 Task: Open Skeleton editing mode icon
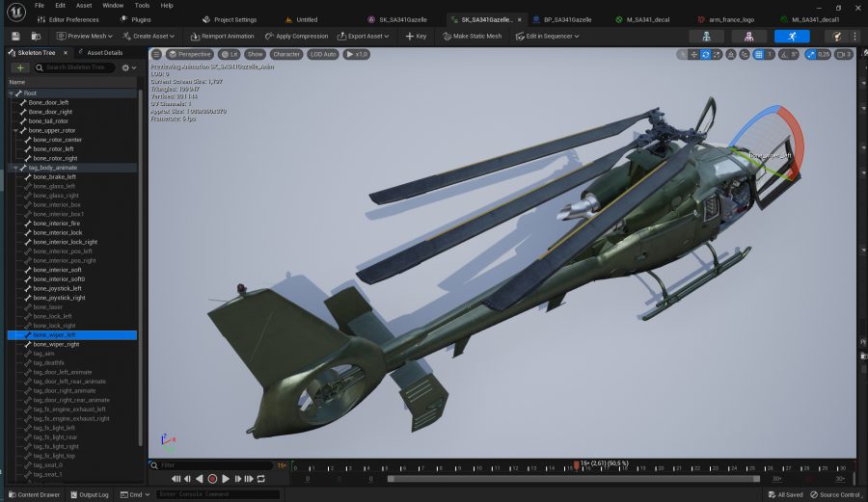pyautogui.click(x=706, y=36)
